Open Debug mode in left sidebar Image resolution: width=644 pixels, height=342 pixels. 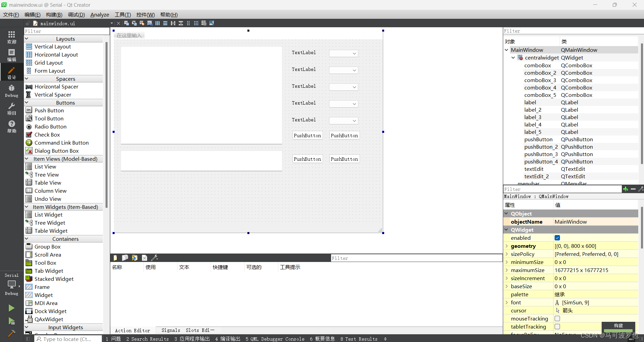point(11,91)
